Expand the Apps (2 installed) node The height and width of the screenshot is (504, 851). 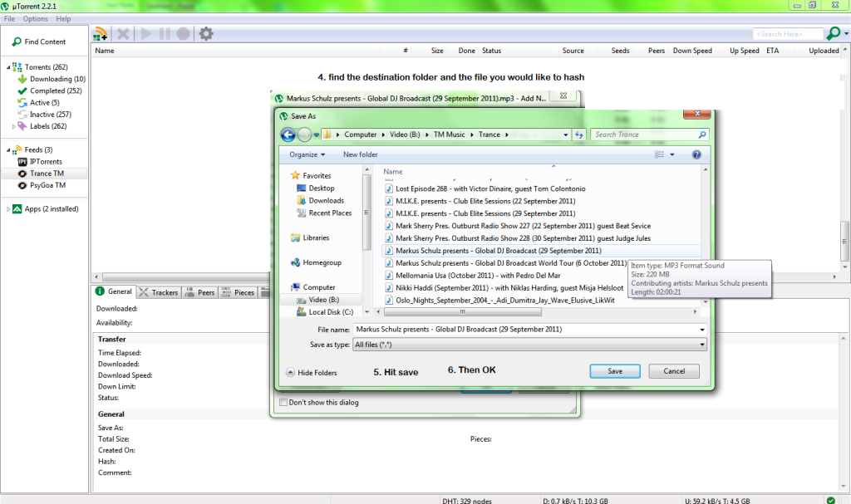(8, 209)
